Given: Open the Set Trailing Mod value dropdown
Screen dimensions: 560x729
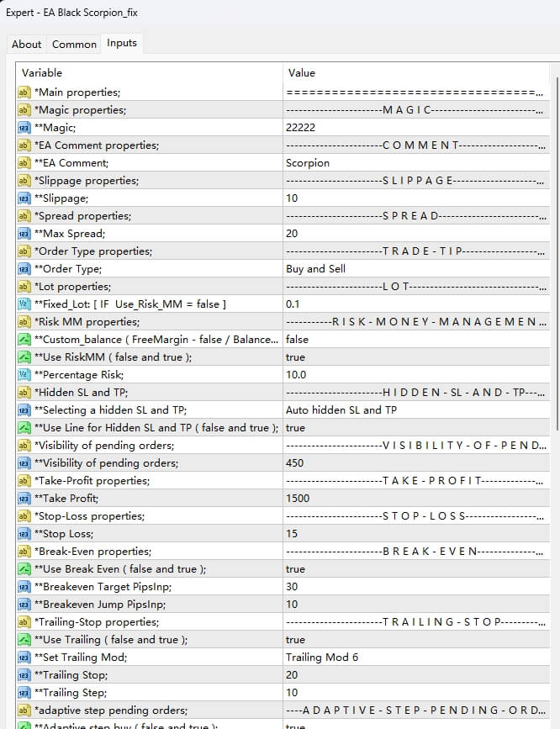Looking at the screenshot, I should [322, 658].
